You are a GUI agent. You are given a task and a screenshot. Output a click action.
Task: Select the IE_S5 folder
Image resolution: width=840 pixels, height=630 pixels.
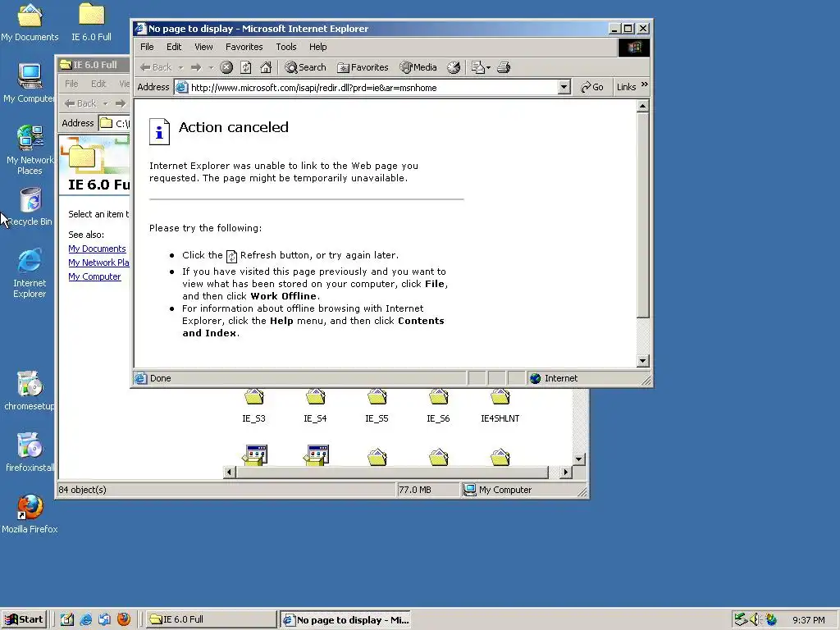(x=377, y=406)
